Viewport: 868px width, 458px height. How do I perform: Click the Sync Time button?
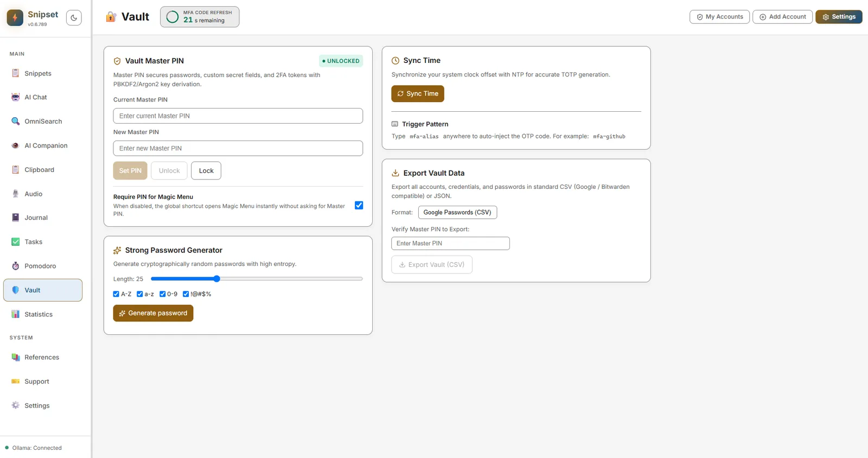coord(418,94)
